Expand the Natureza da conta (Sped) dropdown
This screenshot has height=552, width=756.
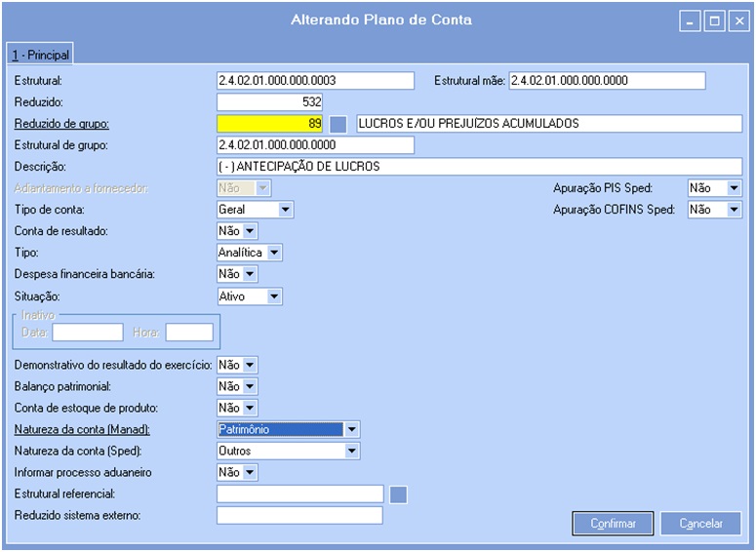coord(352,451)
